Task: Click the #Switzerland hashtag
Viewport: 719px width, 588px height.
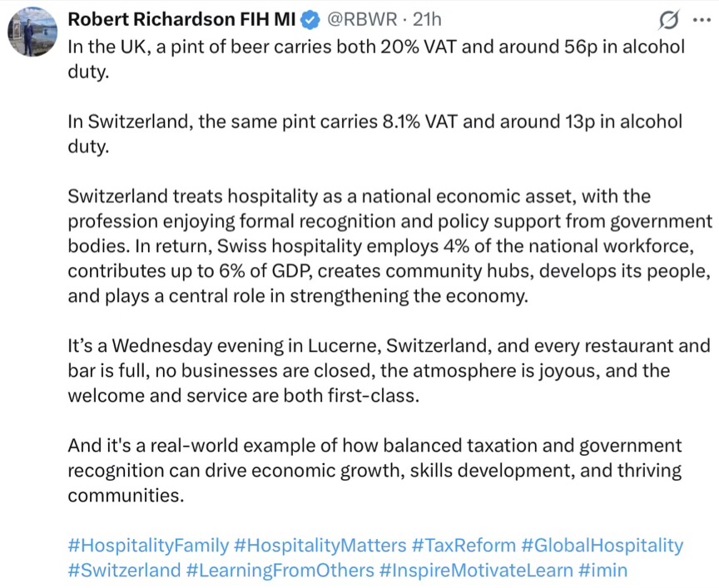Action: (124, 571)
